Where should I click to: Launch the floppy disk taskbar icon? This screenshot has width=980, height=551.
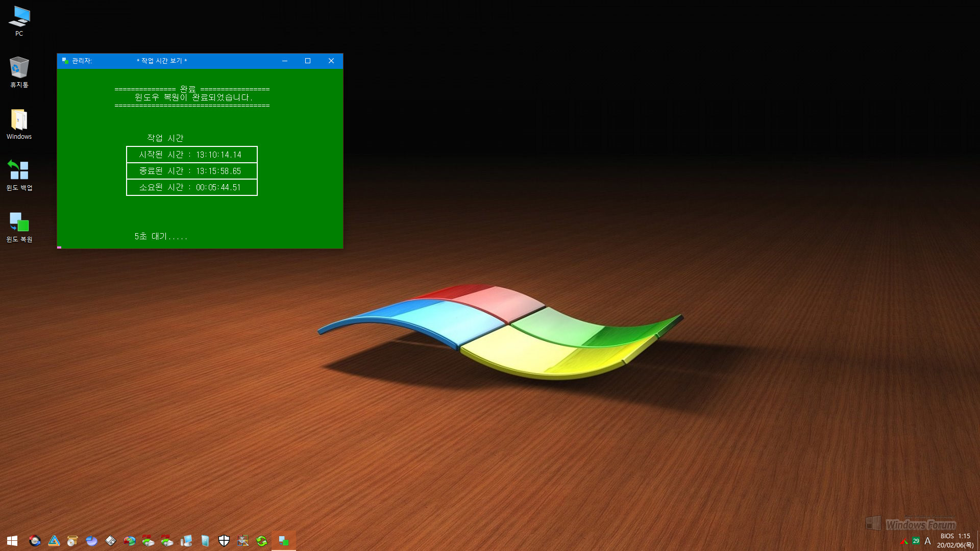point(110,541)
